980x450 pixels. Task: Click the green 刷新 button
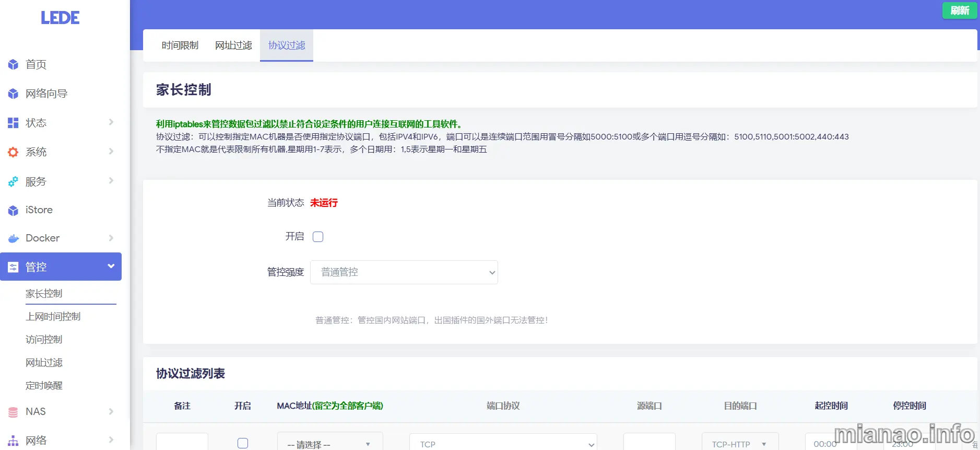point(959,10)
